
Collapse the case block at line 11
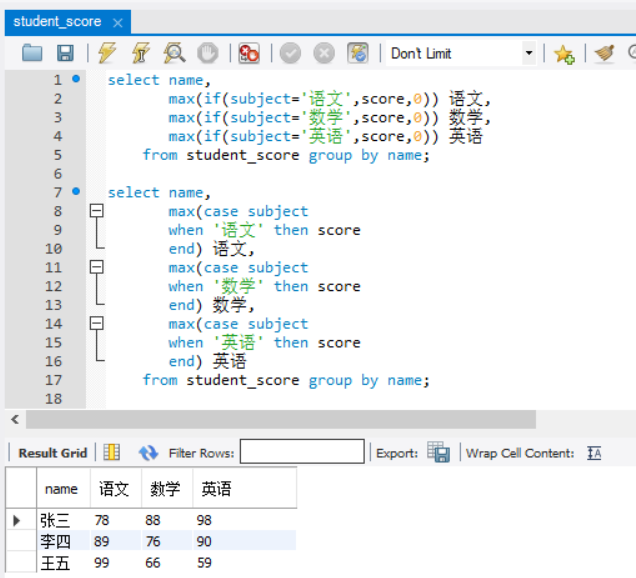97,267
